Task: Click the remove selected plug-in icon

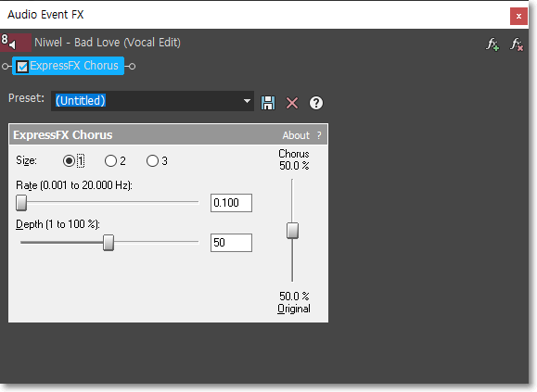Action: click(517, 44)
